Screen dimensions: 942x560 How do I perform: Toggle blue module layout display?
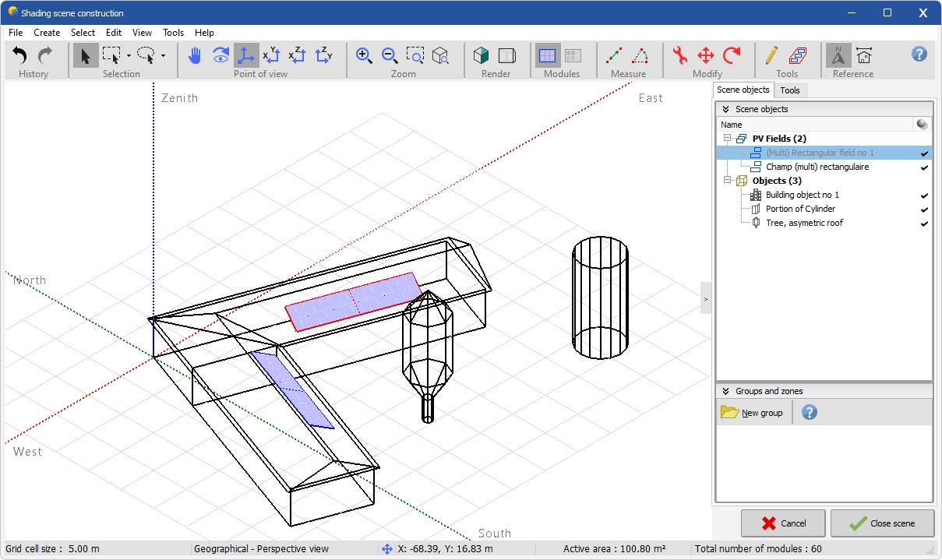tap(548, 55)
